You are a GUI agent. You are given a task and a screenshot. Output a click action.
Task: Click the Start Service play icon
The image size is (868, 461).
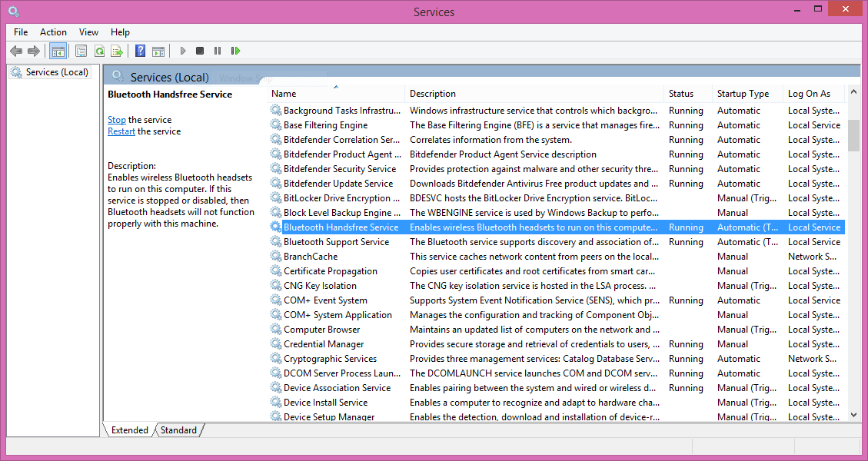click(183, 51)
